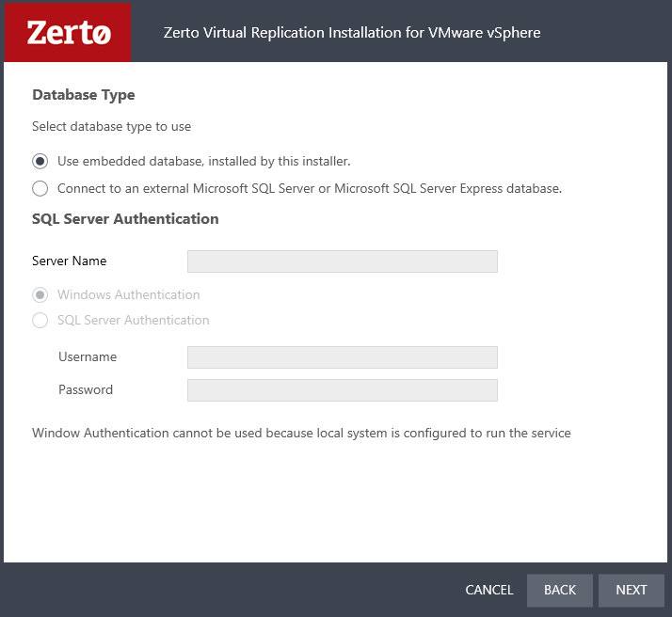The height and width of the screenshot is (617, 672).
Task: Click the Username input field
Action: [343, 357]
